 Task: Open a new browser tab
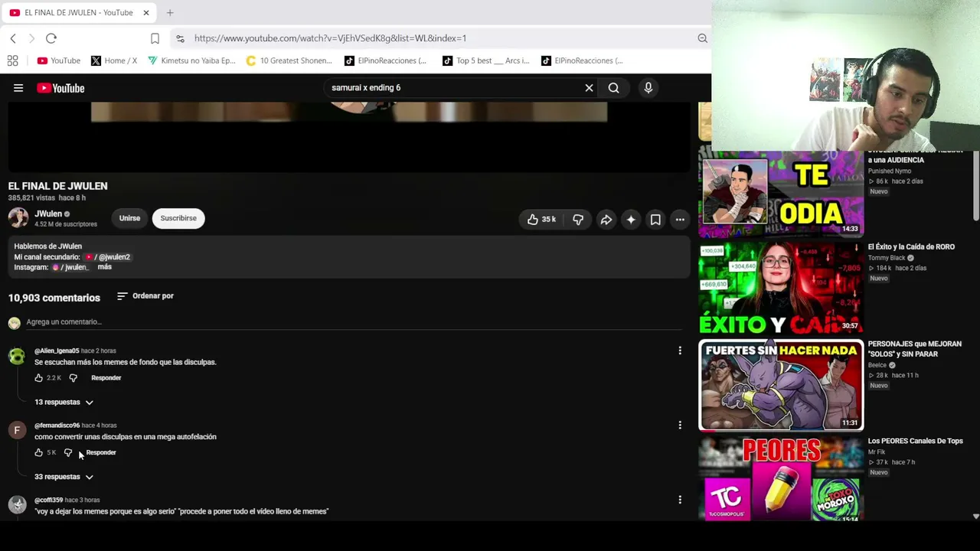click(x=170, y=12)
